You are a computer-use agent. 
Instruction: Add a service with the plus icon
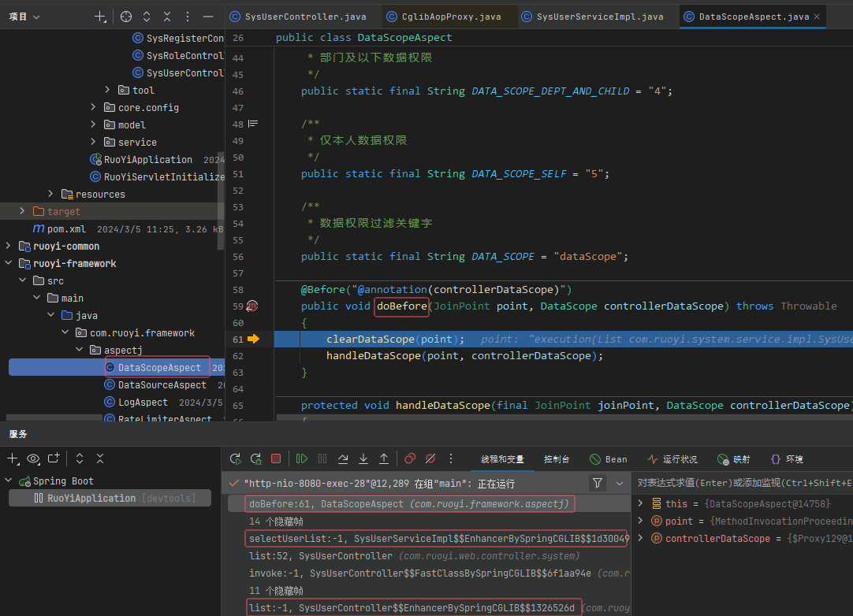pyautogui.click(x=13, y=458)
